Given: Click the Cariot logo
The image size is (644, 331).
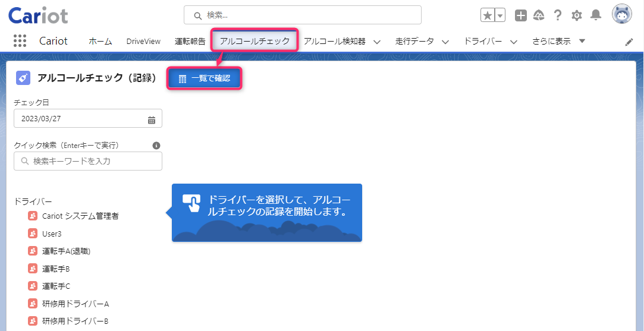Looking at the screenshot, I should click(38, 15).
